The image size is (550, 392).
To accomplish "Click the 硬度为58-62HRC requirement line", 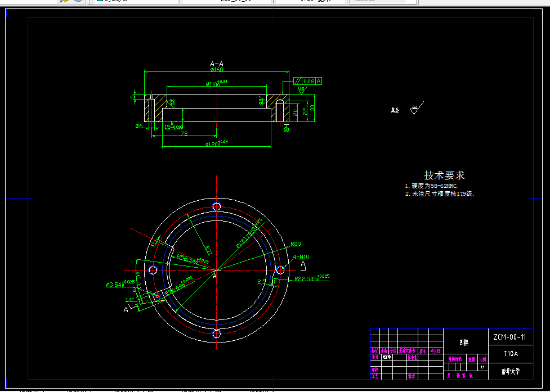I will (x=431, y=186).
